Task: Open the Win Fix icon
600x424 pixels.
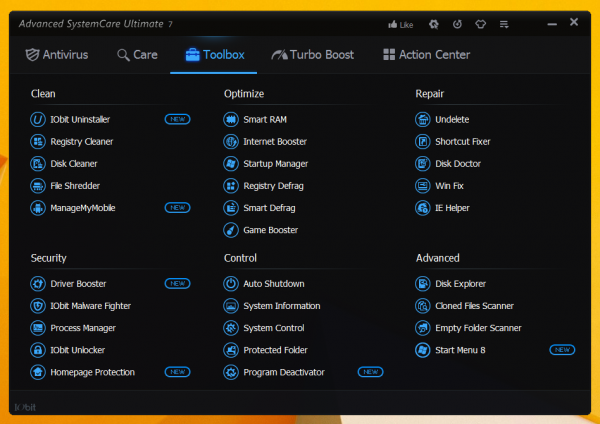Action: point(423,186)
